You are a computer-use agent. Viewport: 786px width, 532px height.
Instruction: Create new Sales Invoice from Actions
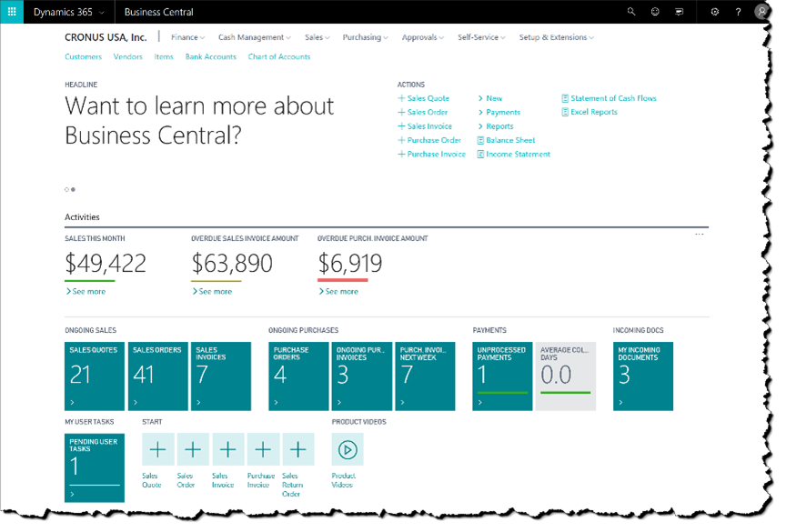tap(425, 126)
